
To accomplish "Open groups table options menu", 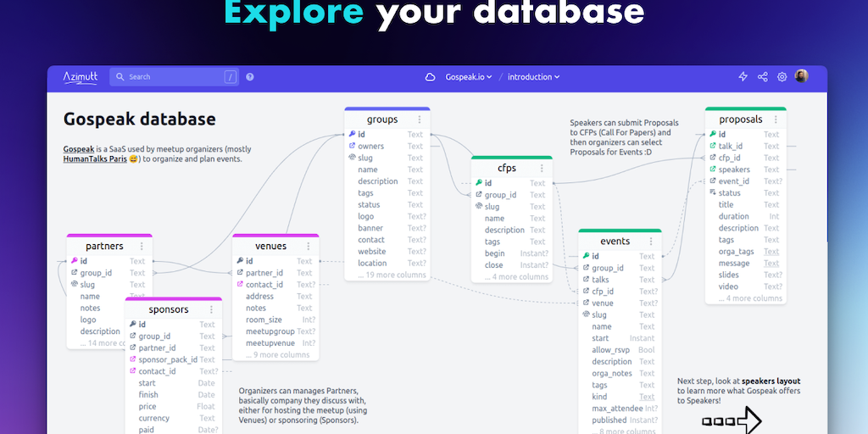I will coord(420,120).
